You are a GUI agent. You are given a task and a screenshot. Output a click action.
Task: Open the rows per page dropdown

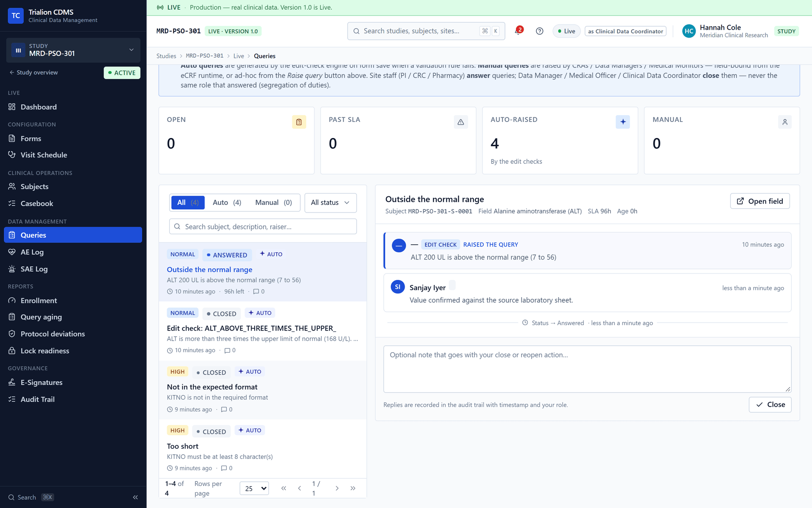(x=254, y=488)
